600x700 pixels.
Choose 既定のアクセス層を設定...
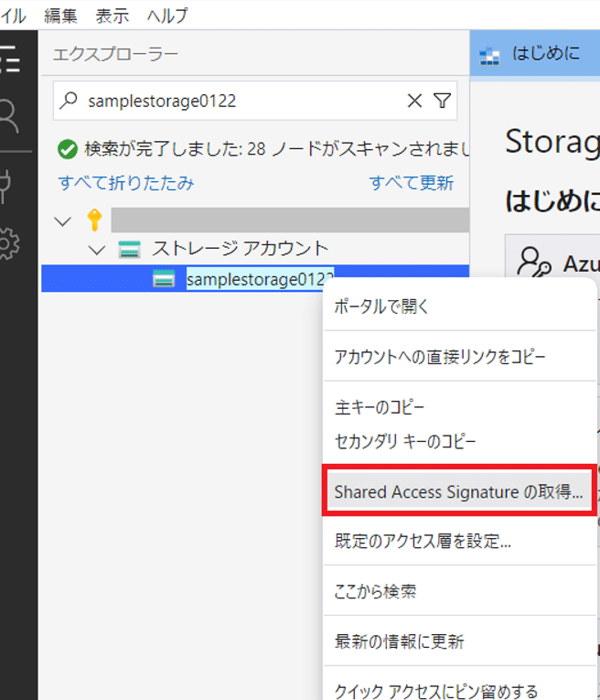click(x=459, y=541)
